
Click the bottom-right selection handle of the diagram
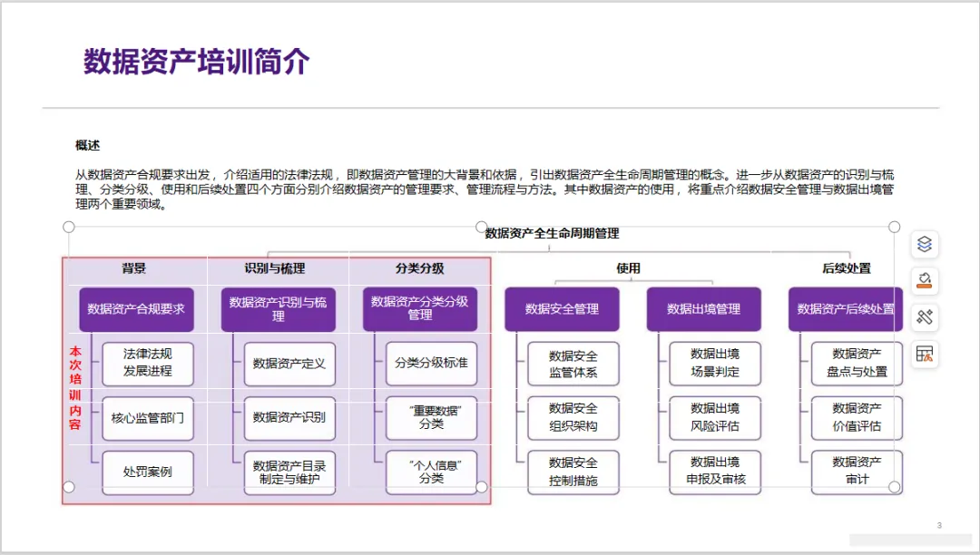pyautogui.click(x=895, y=487)
